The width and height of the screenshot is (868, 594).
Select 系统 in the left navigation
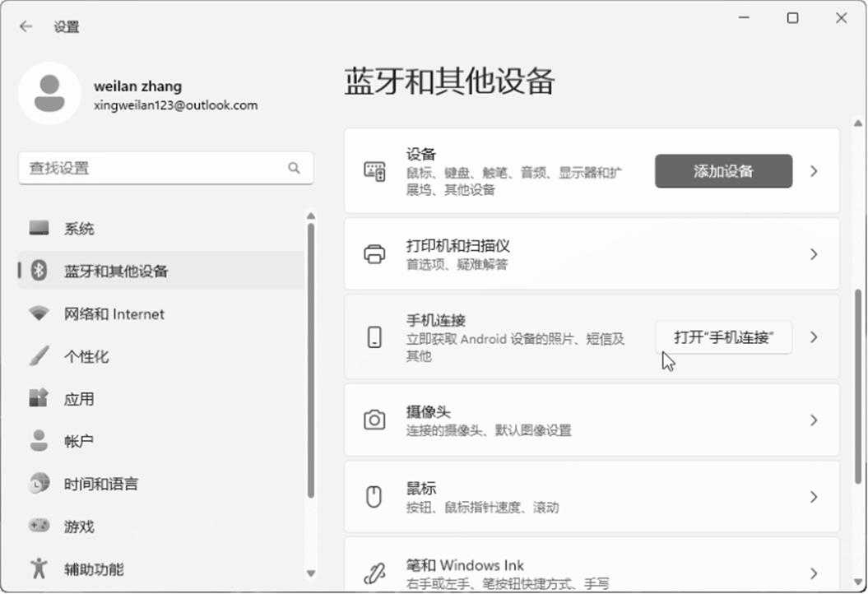pos(79,229)
